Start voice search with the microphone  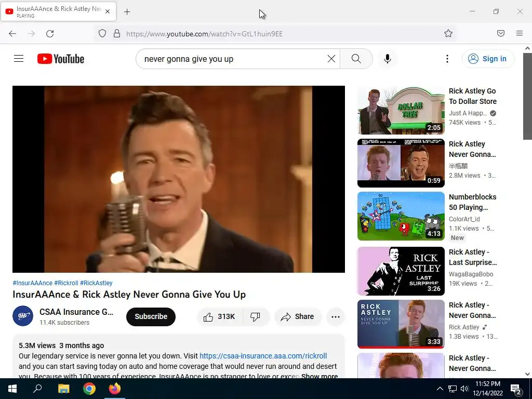click(x=388, y=59)
